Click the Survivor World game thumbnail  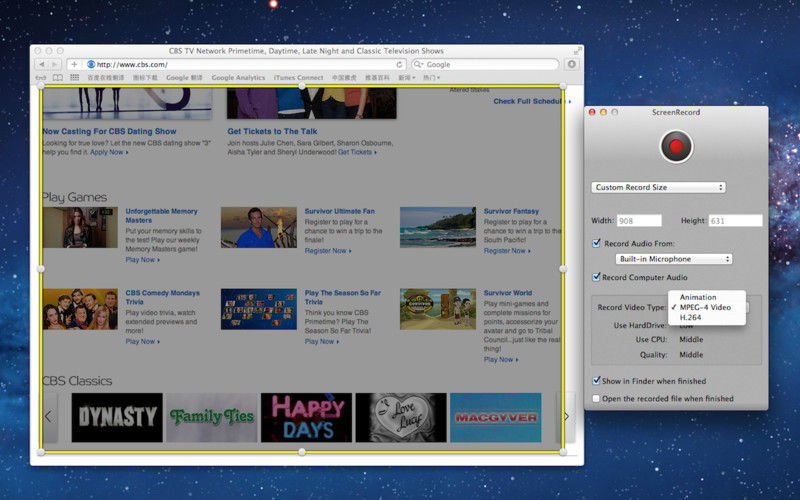[438, 309]
